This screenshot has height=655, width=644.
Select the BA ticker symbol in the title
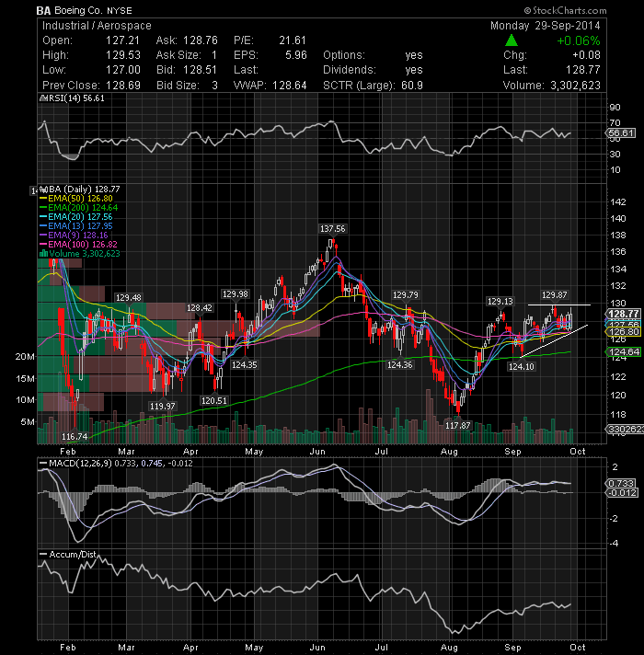tap(43, 10)
